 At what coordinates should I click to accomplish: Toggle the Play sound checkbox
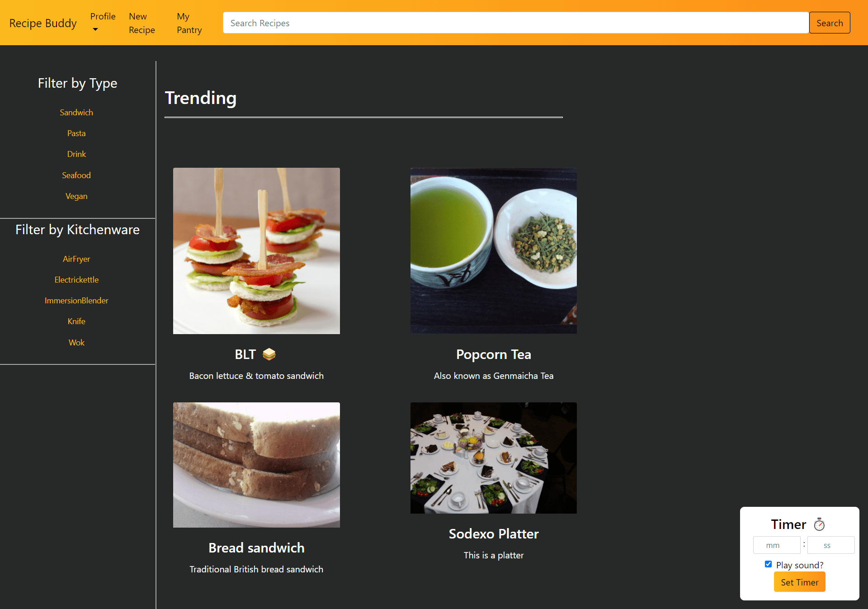click(769, 564)
